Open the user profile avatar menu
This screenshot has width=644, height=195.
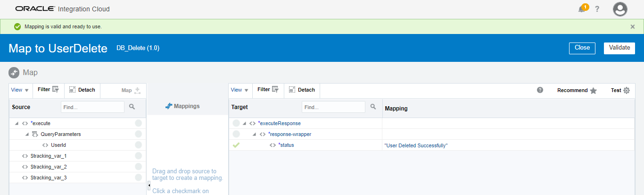pos(620,9)
